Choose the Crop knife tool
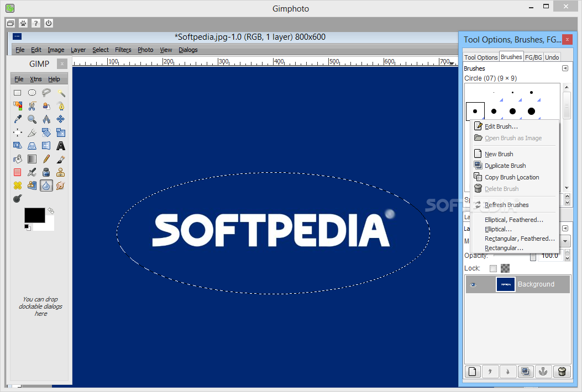The image size is (582, 392). click(x=32, y=133)
